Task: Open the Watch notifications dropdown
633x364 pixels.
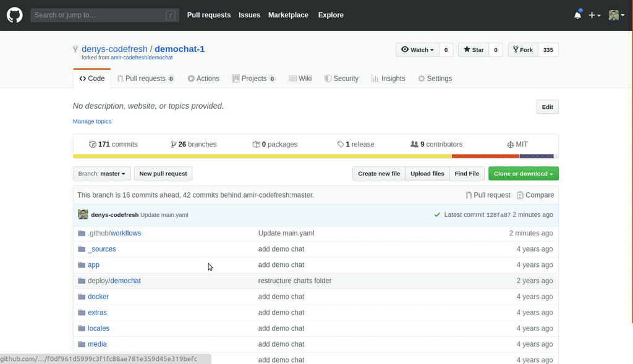Action: tap(418, 49)
